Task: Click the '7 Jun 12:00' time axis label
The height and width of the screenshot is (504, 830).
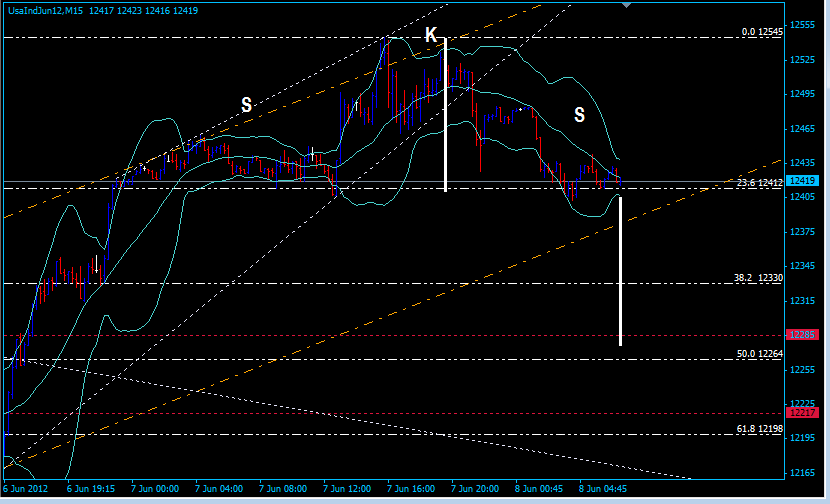Action: (347, 489)
